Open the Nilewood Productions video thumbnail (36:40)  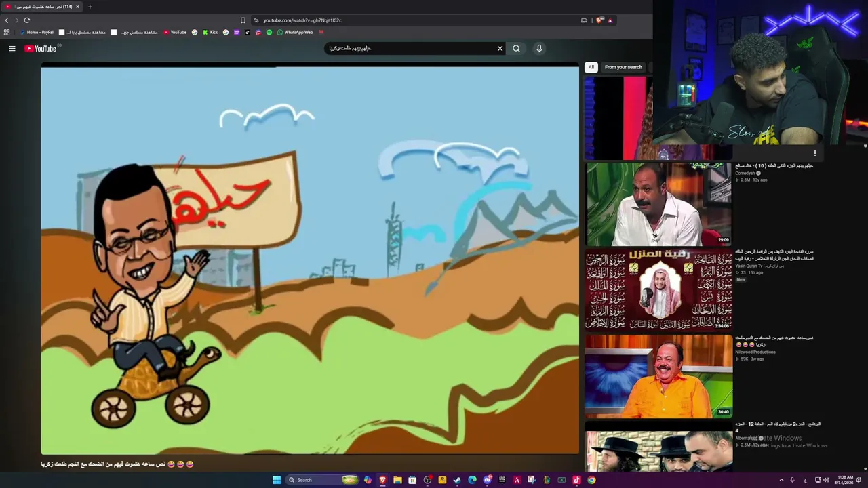click(658, 376)
